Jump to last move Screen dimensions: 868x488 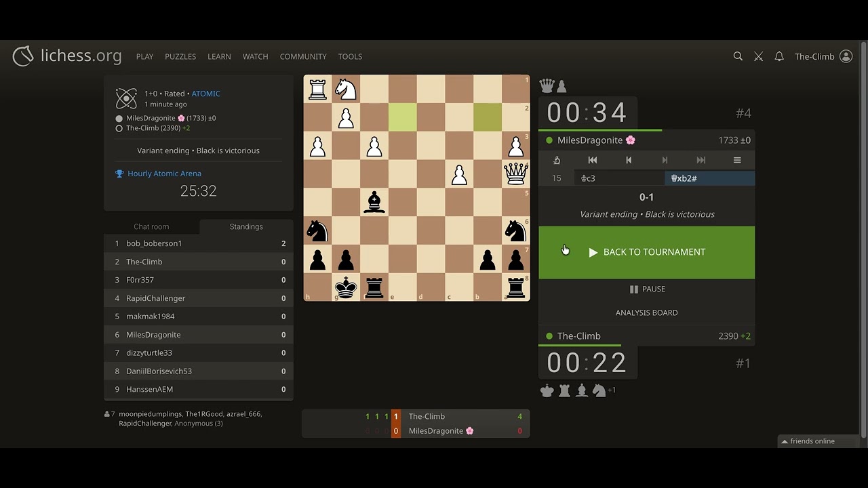[701, 160]
